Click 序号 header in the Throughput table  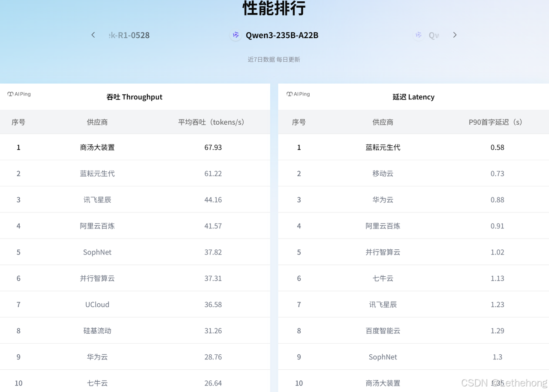pos(18,122)
